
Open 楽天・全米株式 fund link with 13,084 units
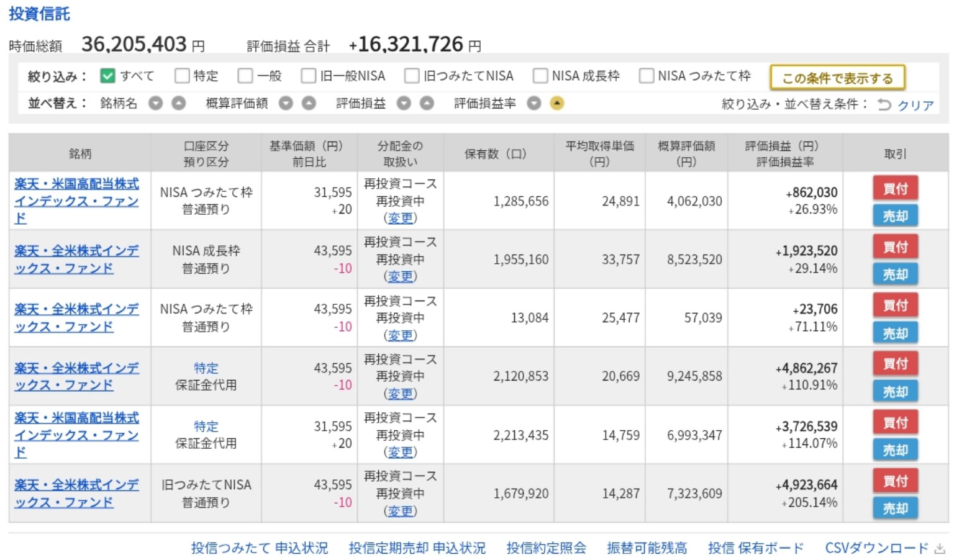click(76, 318)
